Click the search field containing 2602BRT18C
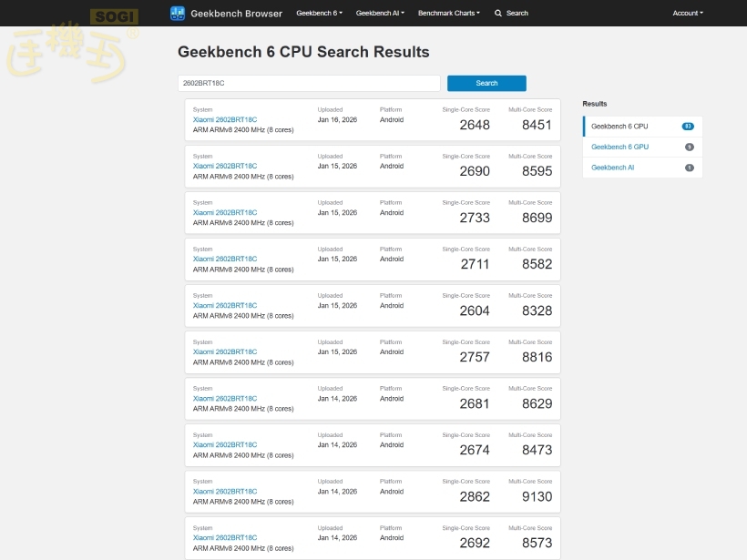Screen dimensions: 747x560 309,83
